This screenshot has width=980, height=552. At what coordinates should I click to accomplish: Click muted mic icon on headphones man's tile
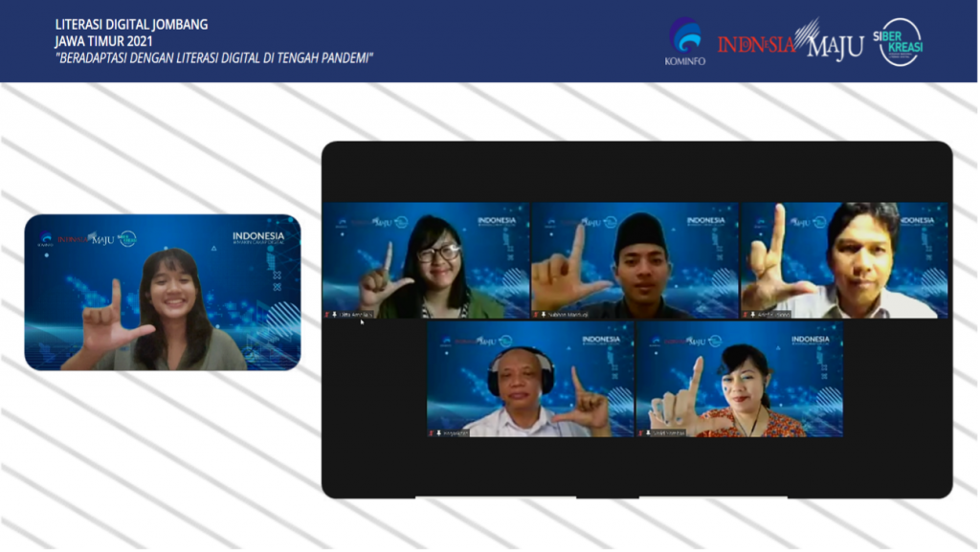(432, 432)
